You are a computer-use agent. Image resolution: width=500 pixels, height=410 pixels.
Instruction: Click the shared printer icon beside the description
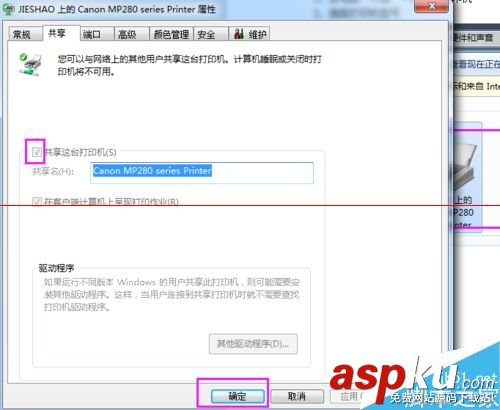(31, 65)
